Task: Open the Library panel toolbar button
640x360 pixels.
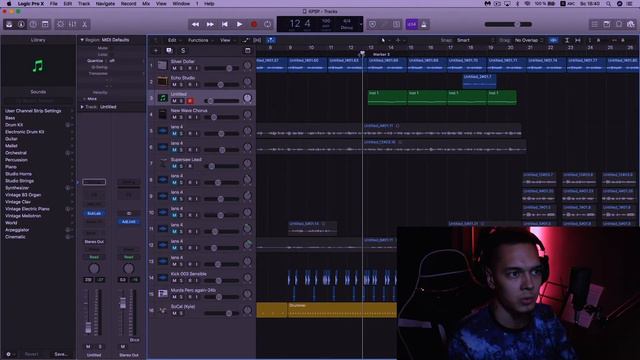Action: pos(9,24)
